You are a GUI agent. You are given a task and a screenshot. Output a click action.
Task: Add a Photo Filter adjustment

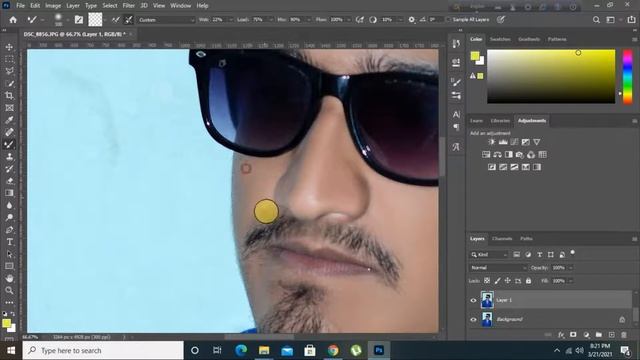coord(520,155)
